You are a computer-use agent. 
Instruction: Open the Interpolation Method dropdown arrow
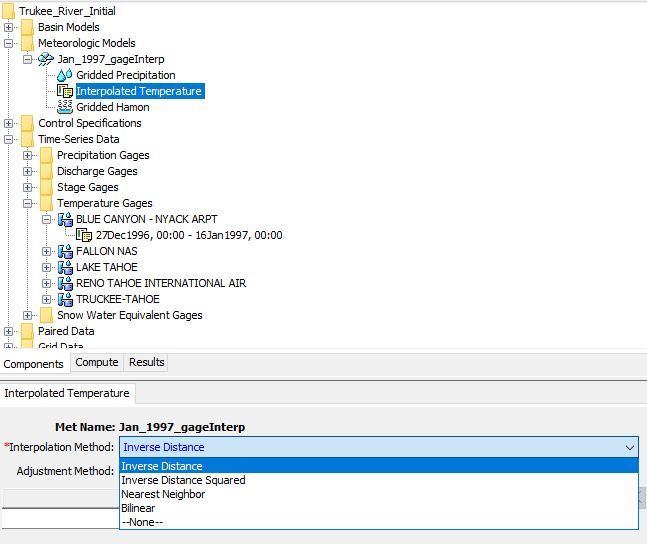pyautogui.click(x=628, y=448)
